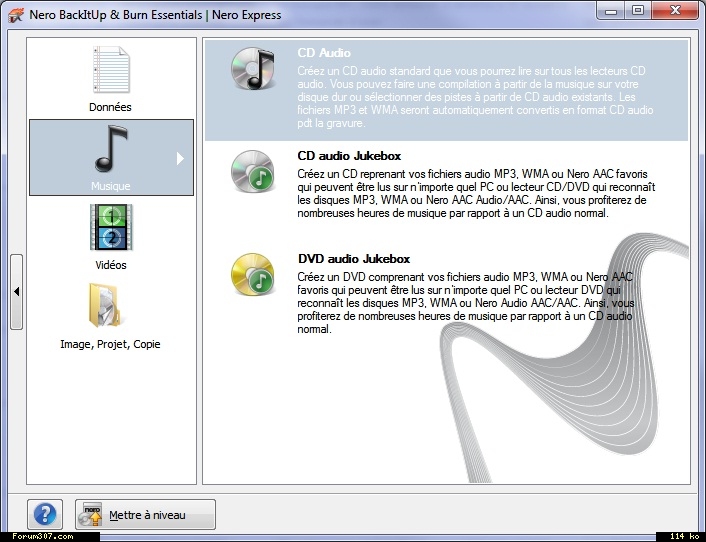The height and width of the screenshot is (542, 706).
Task: Collapse the side panel with left arrow
Action: [17, 292]
